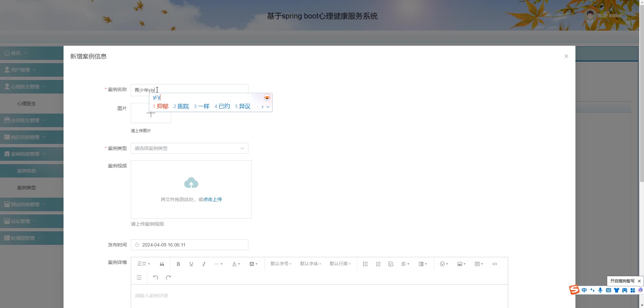Expand 病历信息管理 sidebar menu
Screen dimensions: 644x308
pos(32,137)
